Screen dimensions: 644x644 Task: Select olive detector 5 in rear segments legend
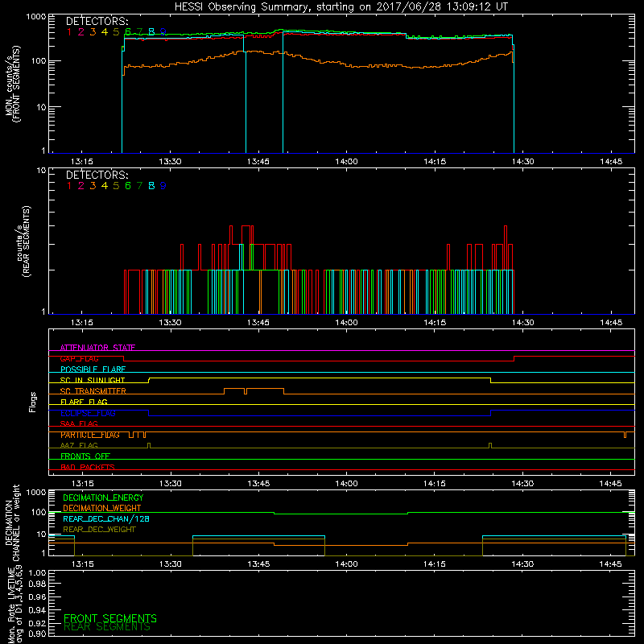[x=116, y=186]
